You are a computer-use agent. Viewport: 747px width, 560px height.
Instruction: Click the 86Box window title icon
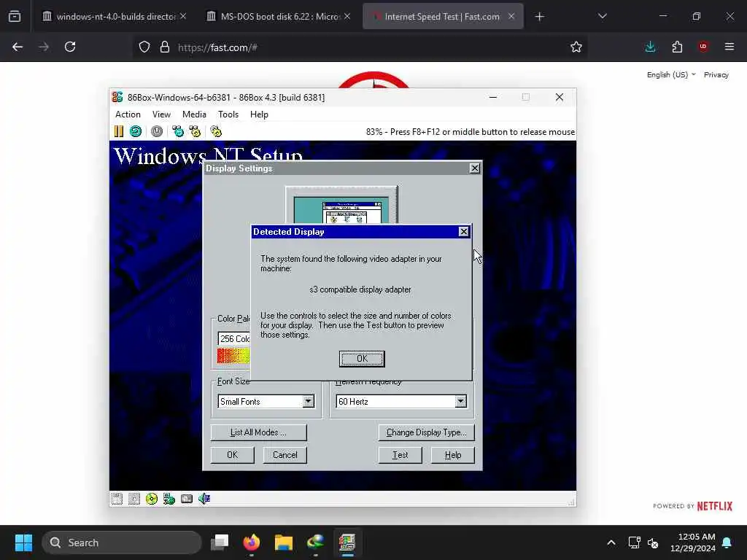117,97
